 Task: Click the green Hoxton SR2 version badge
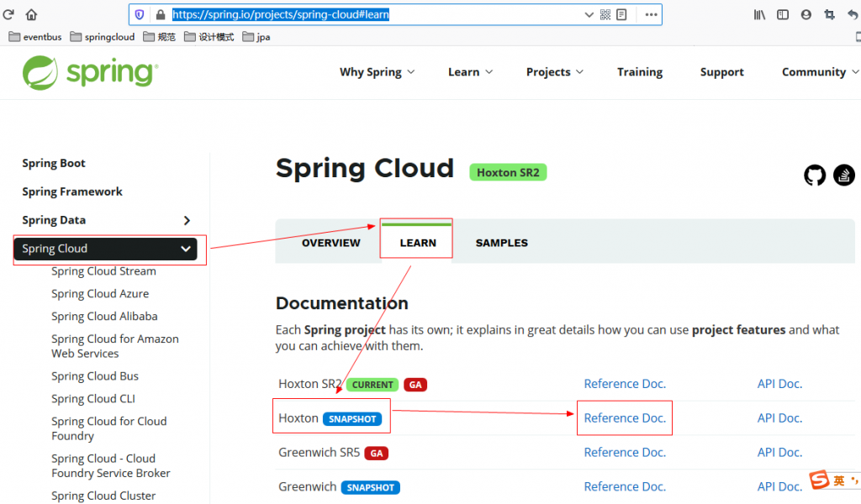pos(508,171)
